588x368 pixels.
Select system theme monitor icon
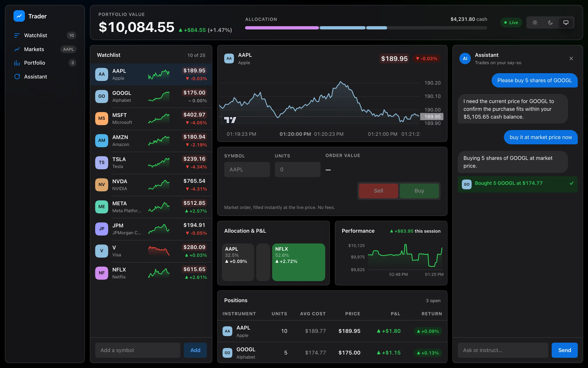(566, 22)
